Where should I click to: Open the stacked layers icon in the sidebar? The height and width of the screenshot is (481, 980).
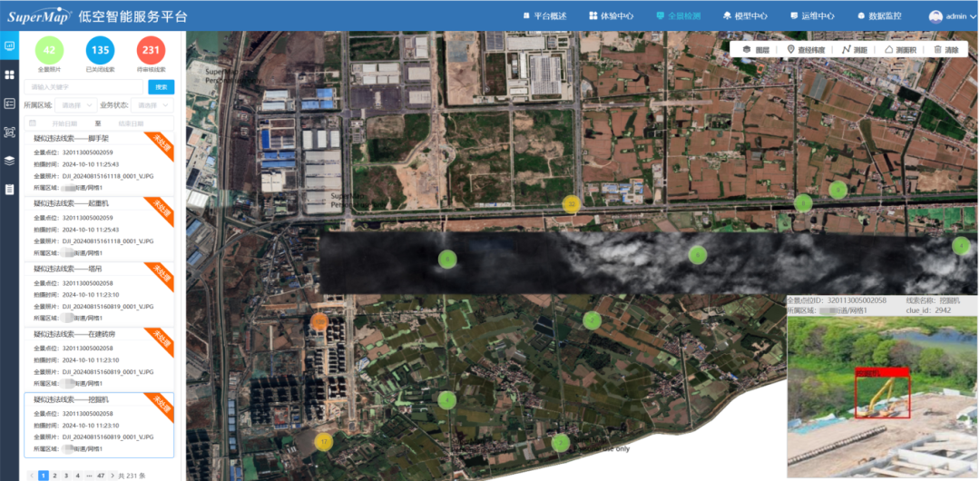(x=9, y=161)
